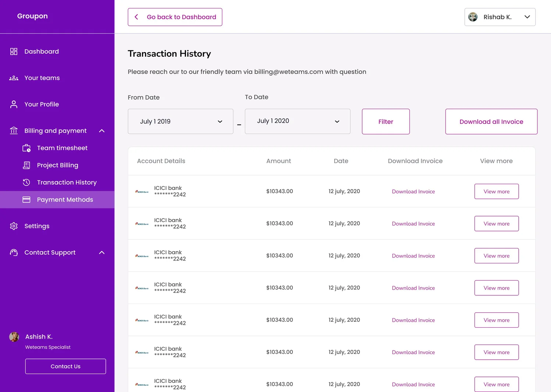Collapse the Billing and payment section chevron

click(102, 131)
